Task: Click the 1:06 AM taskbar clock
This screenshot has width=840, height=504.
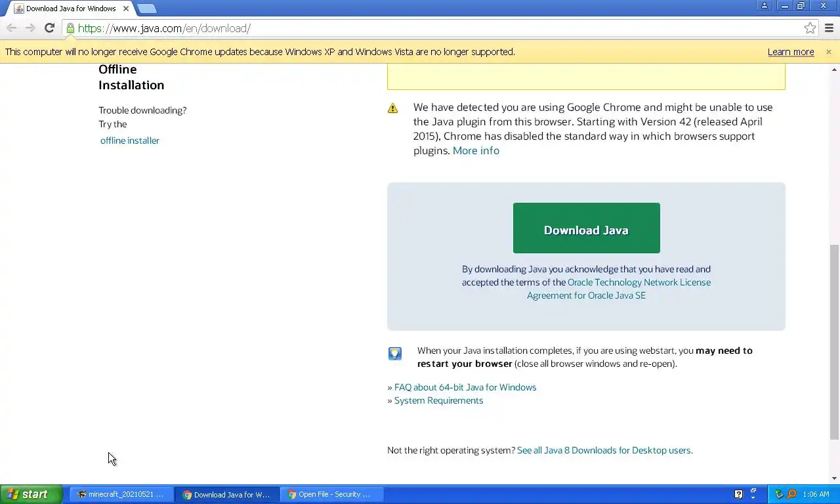Action: pyautogui.click(x=816, y=494)
